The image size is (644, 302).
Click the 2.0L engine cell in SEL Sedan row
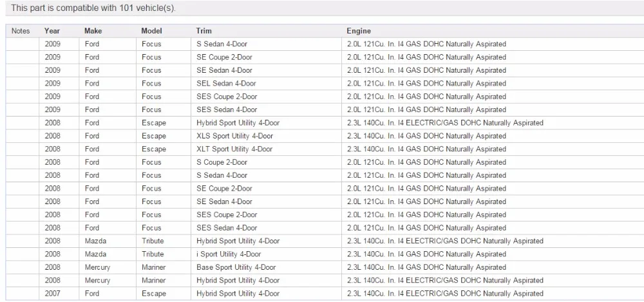[427, 84]
